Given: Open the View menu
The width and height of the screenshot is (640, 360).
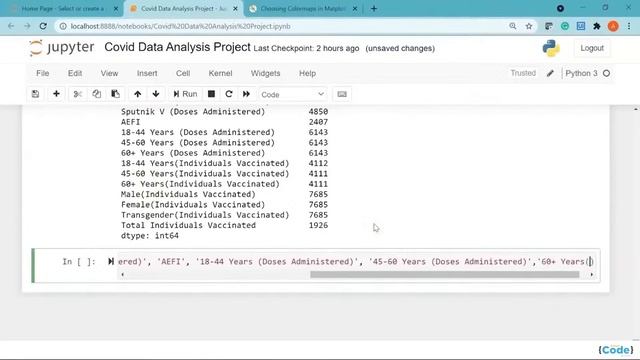Looking at the screenshot, I should [109, 73].
